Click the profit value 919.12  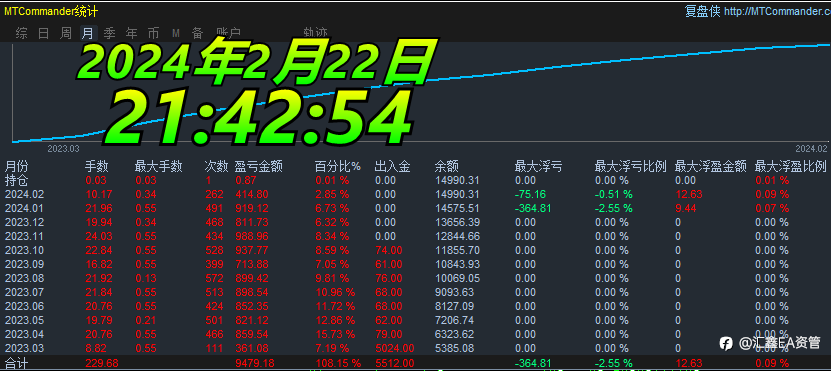pos(251,208)
